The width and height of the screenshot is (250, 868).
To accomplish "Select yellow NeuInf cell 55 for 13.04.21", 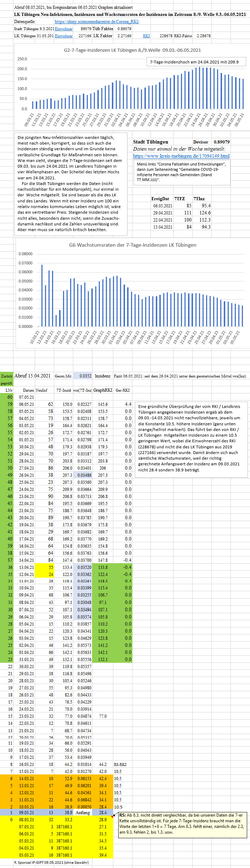I will click(x=45, y=567).
